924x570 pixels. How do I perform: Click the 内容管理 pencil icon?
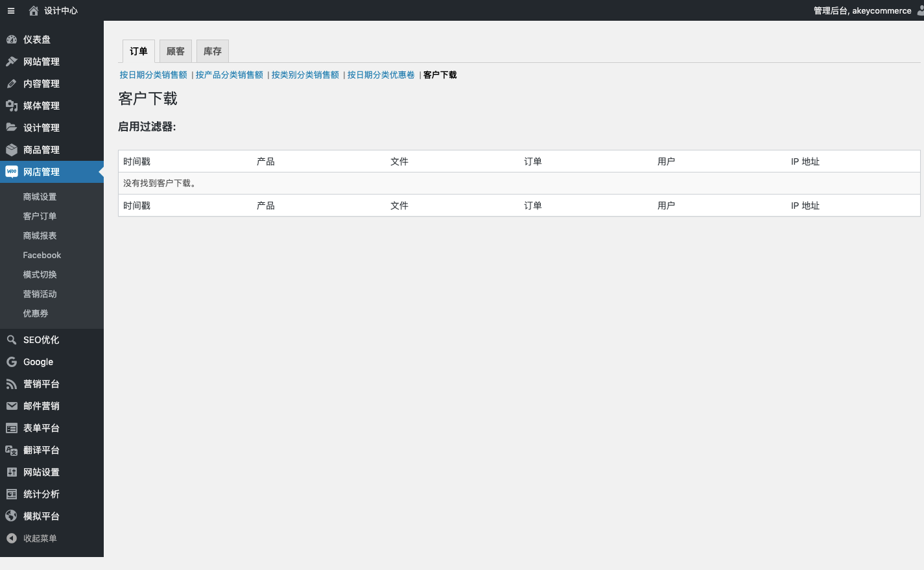(x=12, y=84)
